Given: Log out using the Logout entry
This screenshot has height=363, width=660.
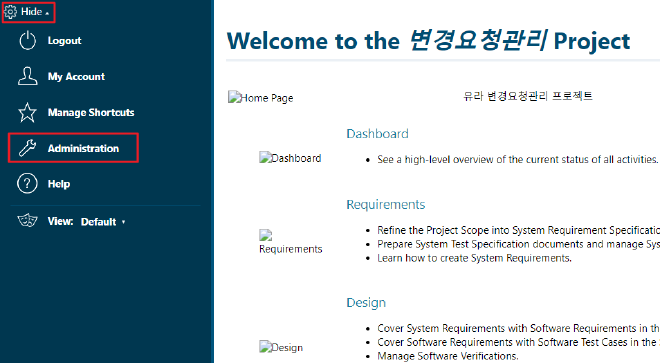Looking at the screenshot, I should tap(64, 40).
